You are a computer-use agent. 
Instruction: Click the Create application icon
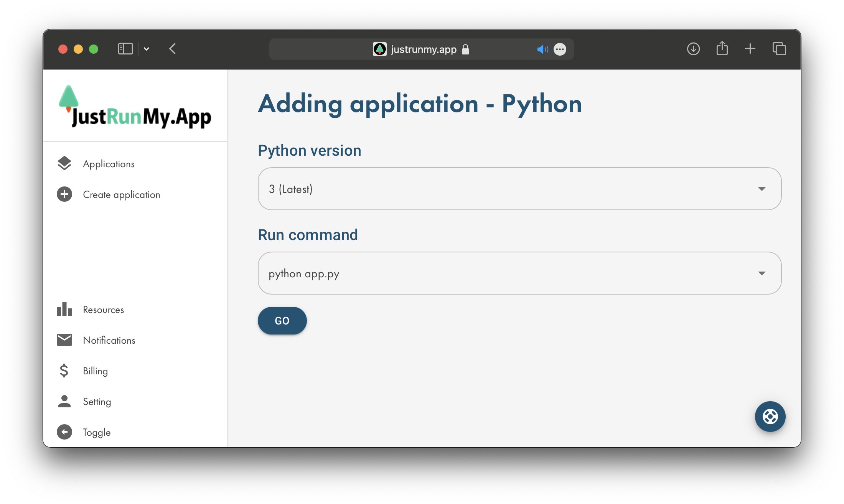pos(64,194)
